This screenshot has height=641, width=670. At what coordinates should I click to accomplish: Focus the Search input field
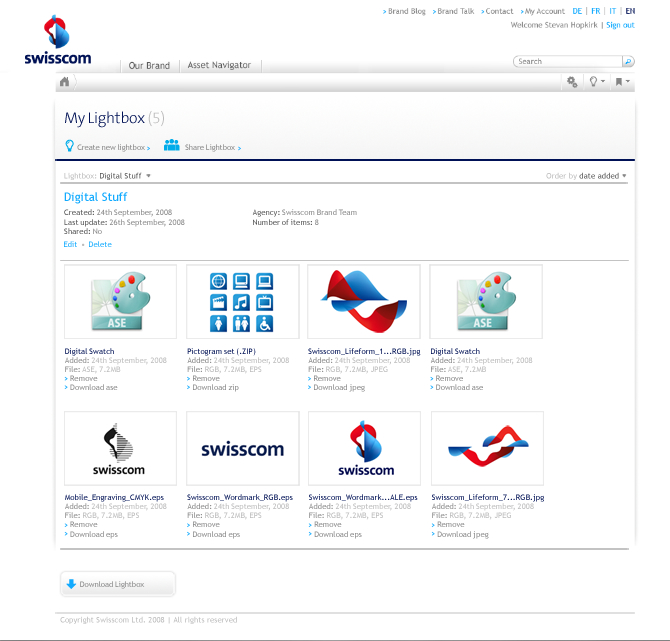568,62
